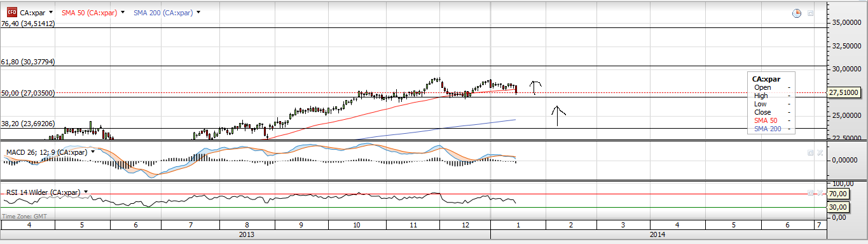
Task: Click month 11 on the time axis
Action: 413,226
